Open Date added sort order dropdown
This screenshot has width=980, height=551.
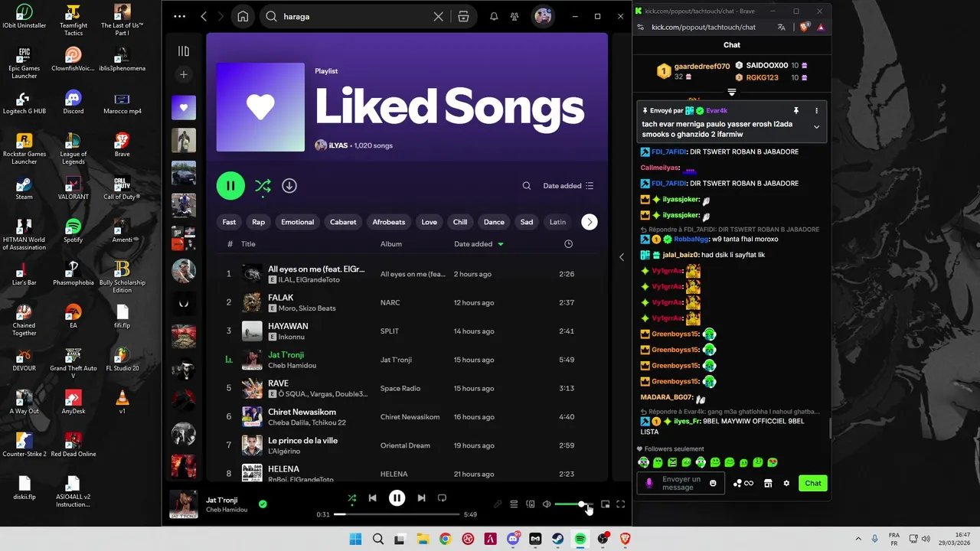(x=568, y=186)
